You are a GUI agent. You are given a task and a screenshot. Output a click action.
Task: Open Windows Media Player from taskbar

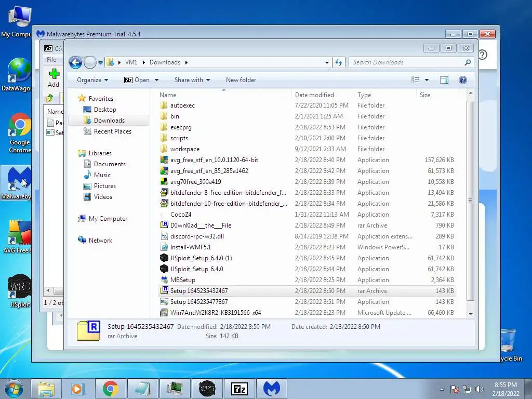[78, 389]
